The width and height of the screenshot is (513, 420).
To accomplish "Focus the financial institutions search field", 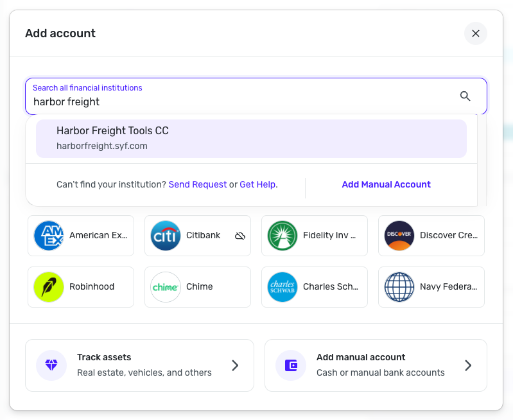I will pyautogui.click(x=244, y=101).
